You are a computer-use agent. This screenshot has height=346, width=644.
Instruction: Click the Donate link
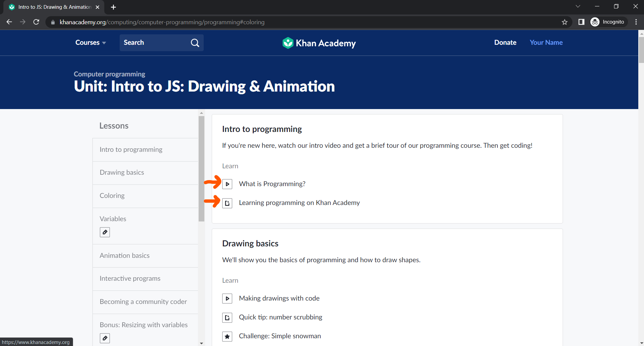pyautogui.click(x=505, y=43)
